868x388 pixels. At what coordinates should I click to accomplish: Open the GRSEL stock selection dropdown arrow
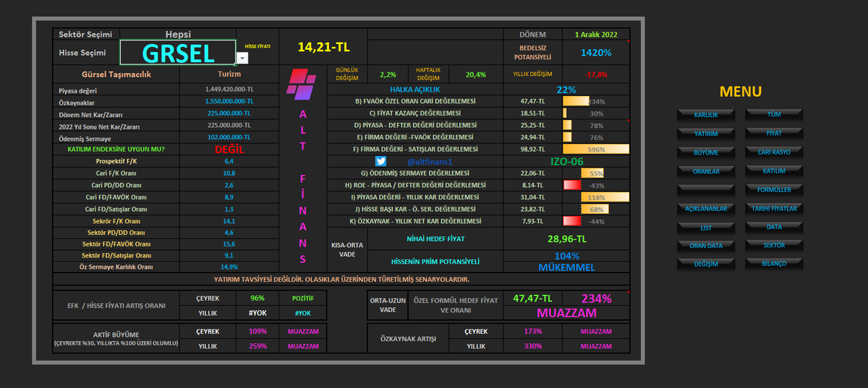point(242,58)
